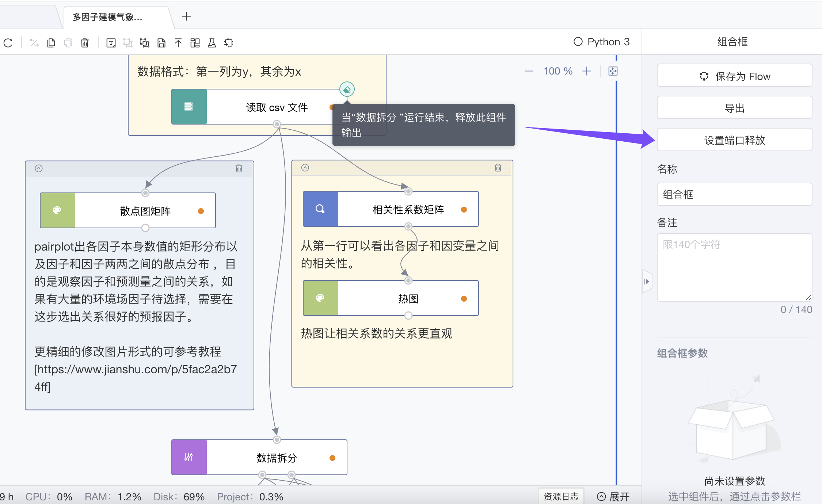The image size is (822, 504).
Task: Click the flask experiment icon
Action: pyautogui.click(x=212, y=43)
